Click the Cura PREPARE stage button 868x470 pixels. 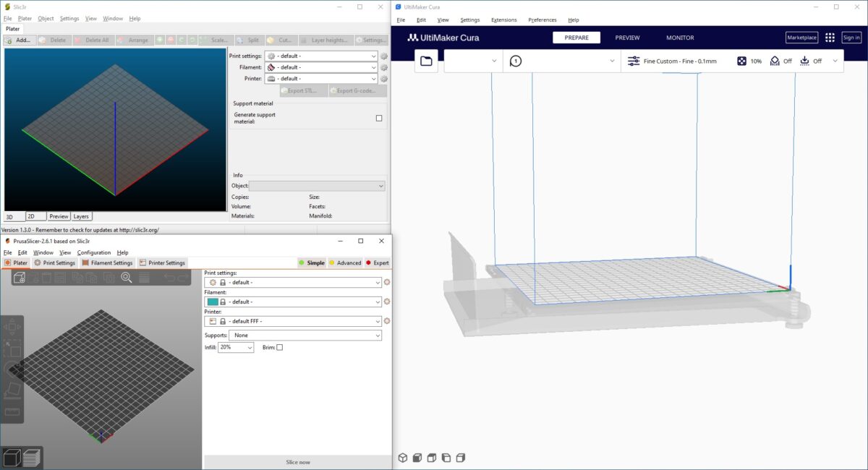click(576, 38)
